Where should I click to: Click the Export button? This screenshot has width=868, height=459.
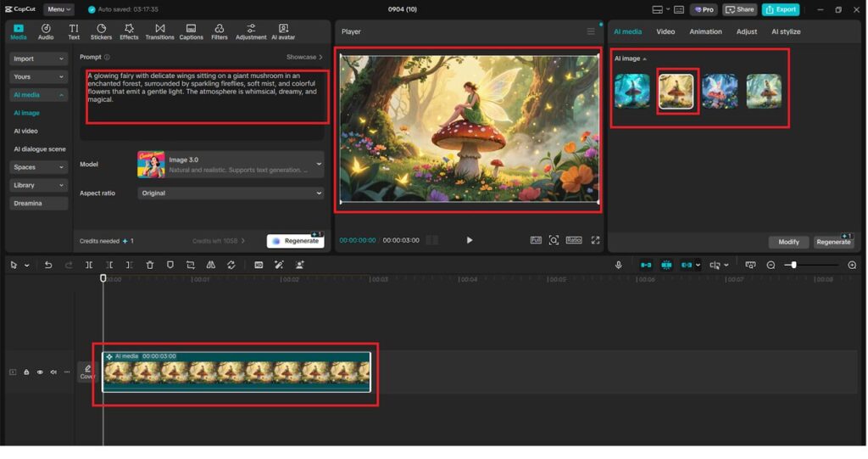tap(780, 9)
